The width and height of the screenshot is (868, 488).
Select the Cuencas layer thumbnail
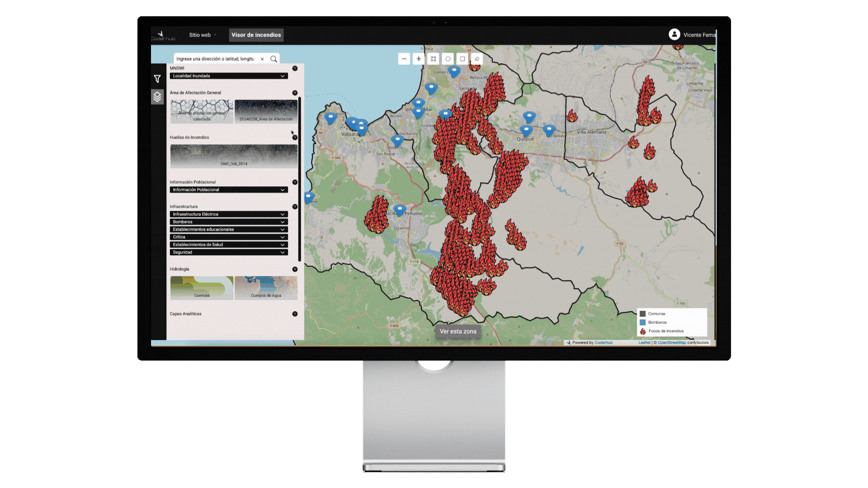[202, 288]
